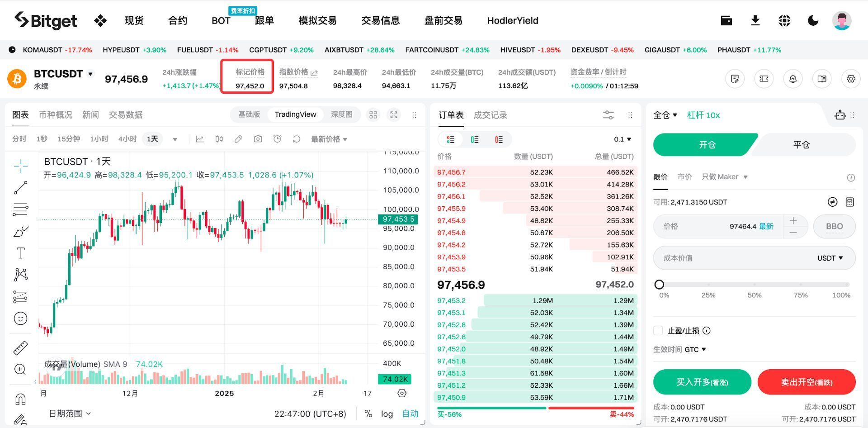Open the trading settings gear icon
This screenshot has height=428, width=868.
click(x=851, y=79)
